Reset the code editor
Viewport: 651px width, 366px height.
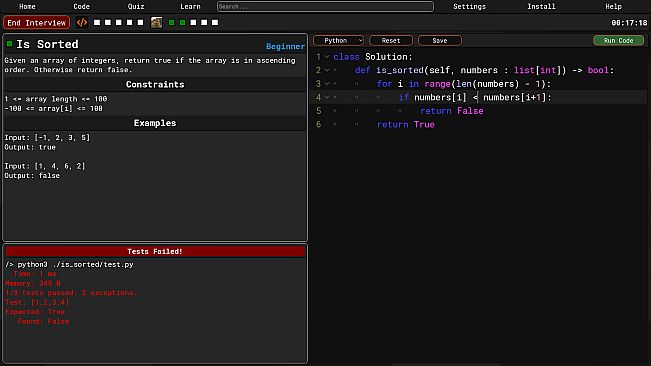click(391, 40)
